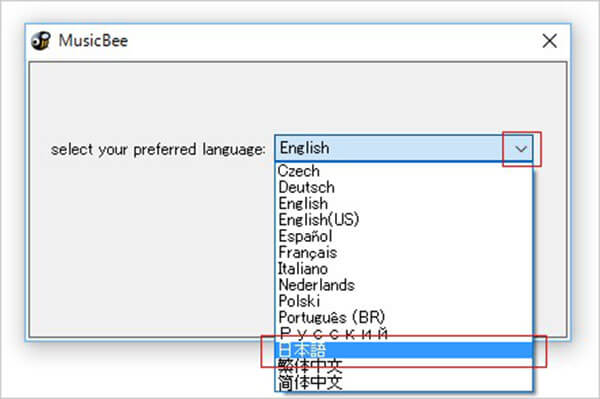Select Czech from the language list
Viewport: 600px width, 399px height.
(404, 171)
